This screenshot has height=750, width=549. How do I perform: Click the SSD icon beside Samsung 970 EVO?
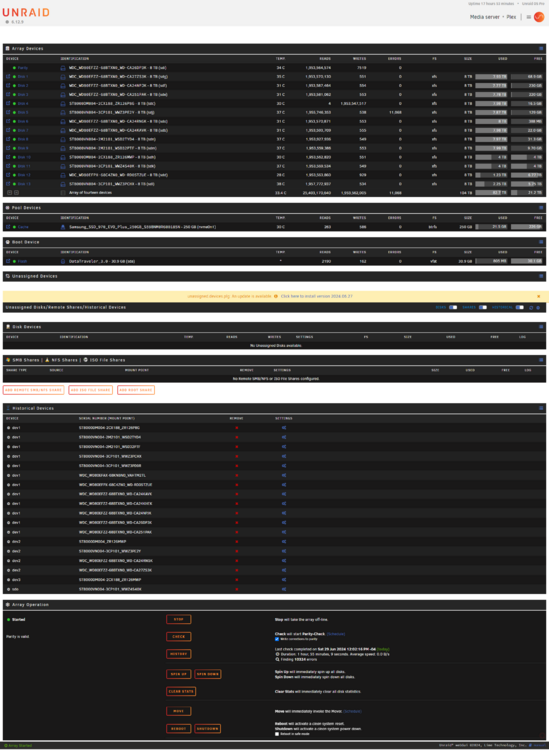tap(63, 227)
